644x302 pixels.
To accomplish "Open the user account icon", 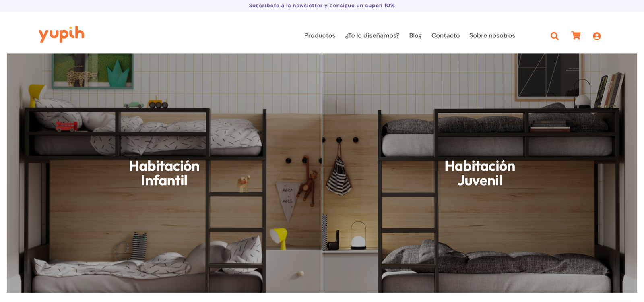I will coord(597,36).
